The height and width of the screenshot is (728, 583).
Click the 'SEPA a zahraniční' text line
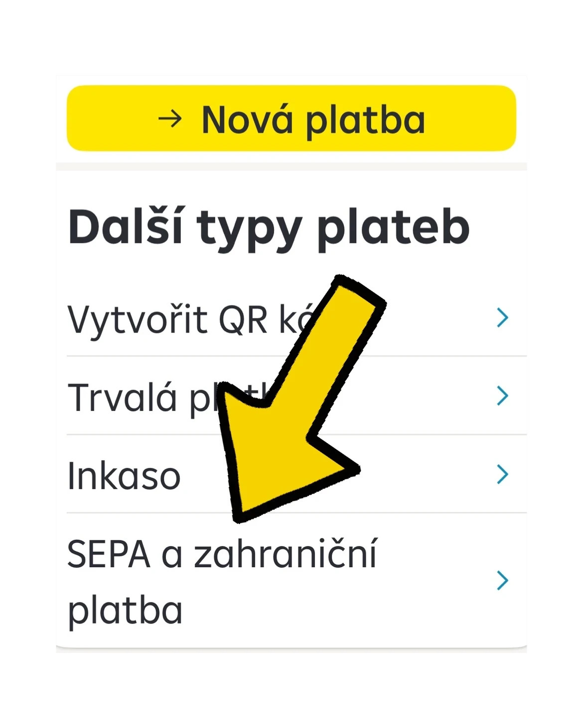(222, 554)
